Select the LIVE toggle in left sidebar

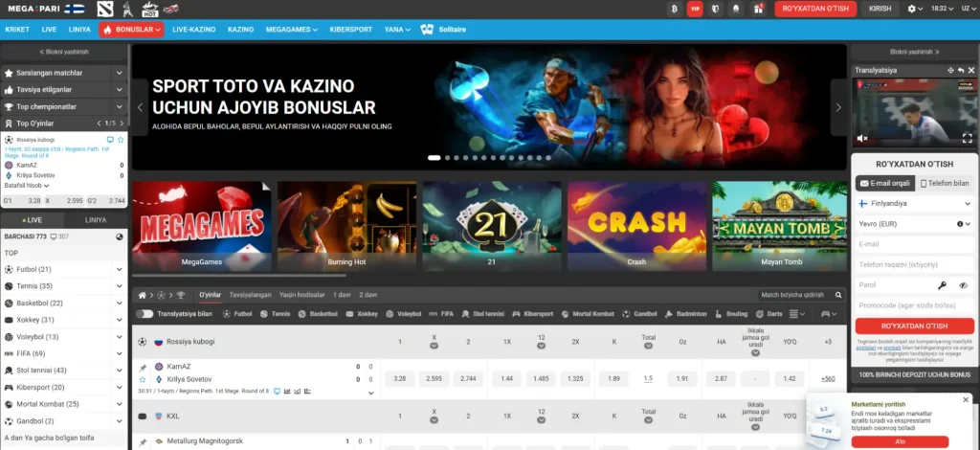[32, 220]
